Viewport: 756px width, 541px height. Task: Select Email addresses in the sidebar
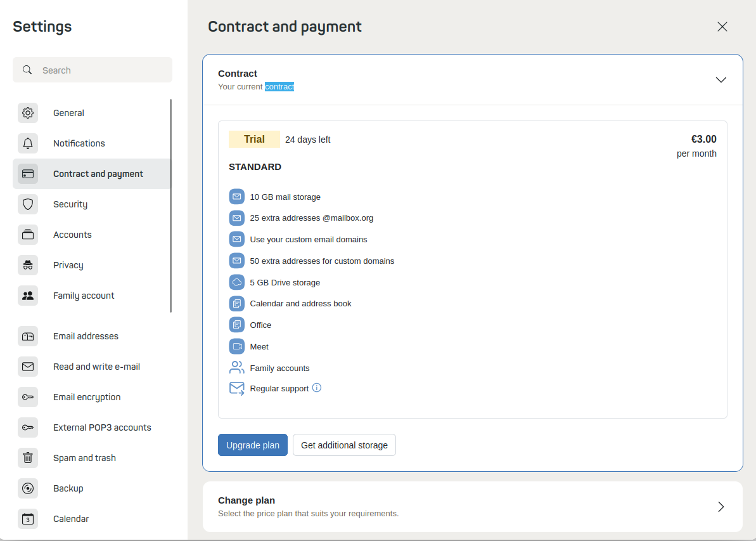(x=86, y=336)
